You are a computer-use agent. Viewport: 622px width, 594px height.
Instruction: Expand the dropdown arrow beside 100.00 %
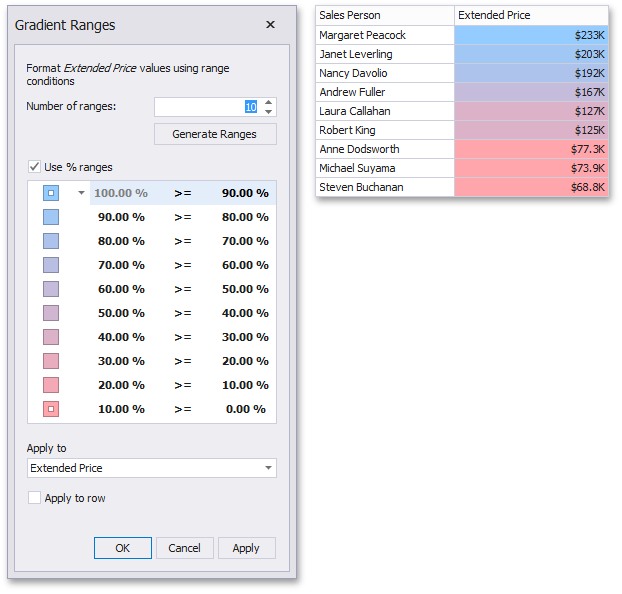coord(81,193)
